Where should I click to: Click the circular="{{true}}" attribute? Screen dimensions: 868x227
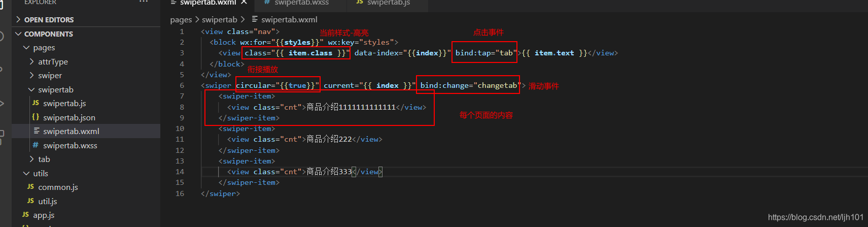tap(277, 85)
